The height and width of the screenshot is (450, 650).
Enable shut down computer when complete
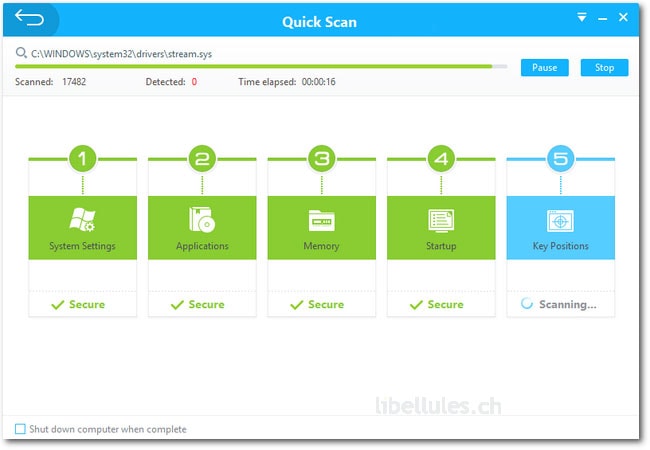pyautogui.click(x=20, y=429)
